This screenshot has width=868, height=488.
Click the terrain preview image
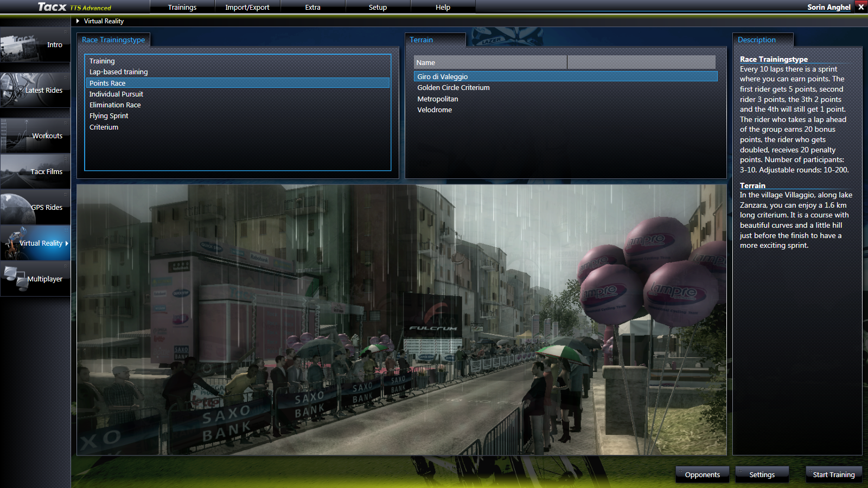pyautogui.click(x=401, y=319)
